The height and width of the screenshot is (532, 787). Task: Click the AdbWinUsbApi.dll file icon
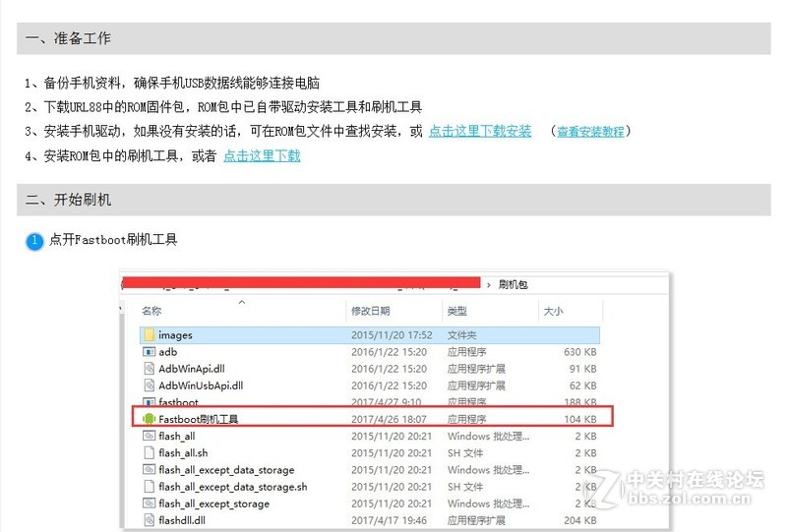[x=150, y=385]
